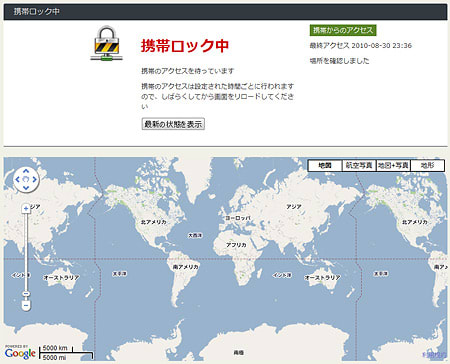Click the pan down arrow on map
This screenshot has width=450, height=364.
[26, 188]
